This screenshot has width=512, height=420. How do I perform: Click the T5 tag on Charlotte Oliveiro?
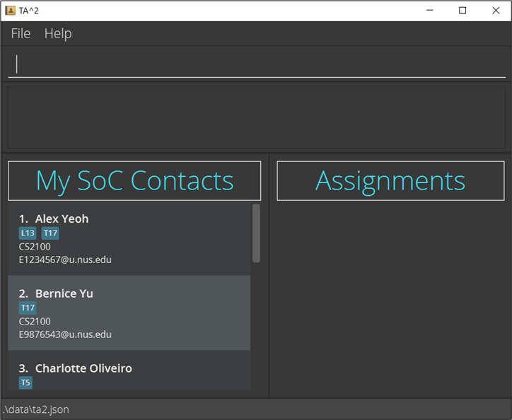point(25,383)
